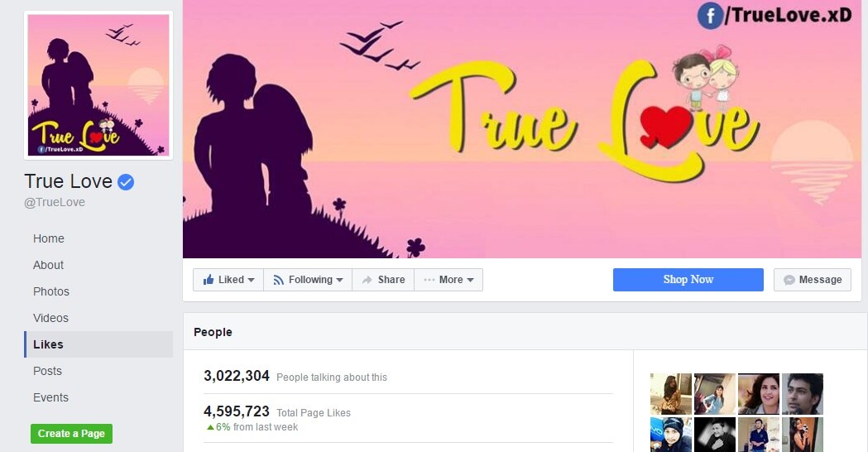868x452 pixels.
Task: Click the thumbs-up icon on Liked button
Action: [209, 280]
